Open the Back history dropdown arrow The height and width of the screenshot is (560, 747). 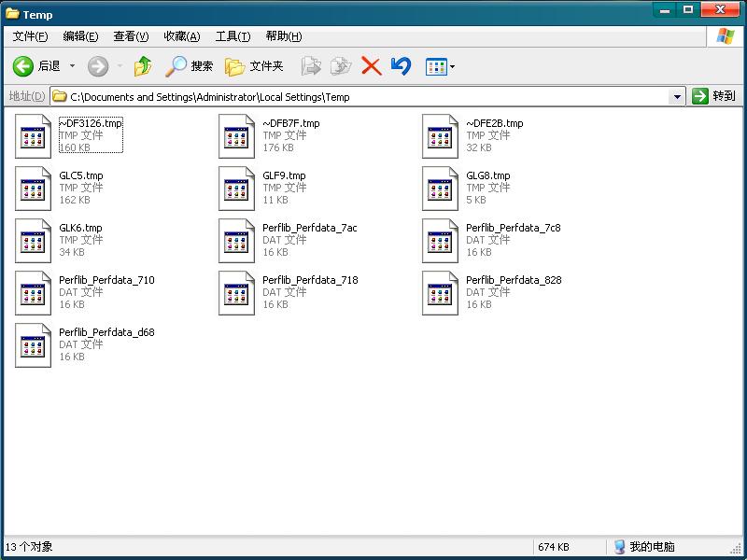(73, 66)
